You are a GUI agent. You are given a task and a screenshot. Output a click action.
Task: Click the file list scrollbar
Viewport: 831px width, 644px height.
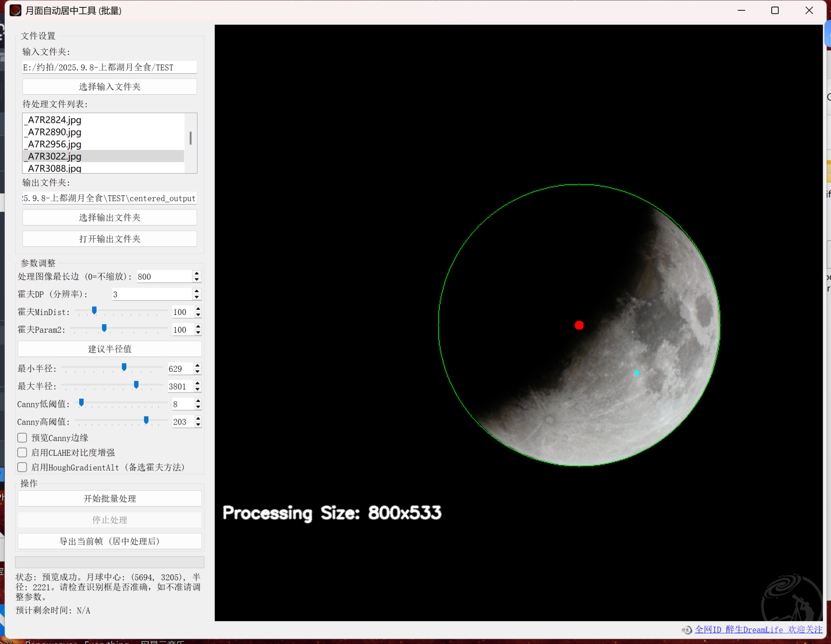coord(190,138)
